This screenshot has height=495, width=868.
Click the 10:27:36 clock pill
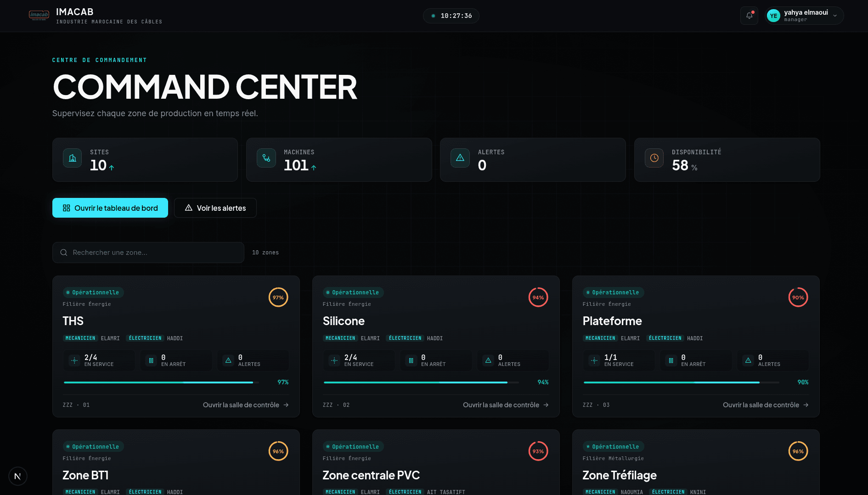coord(451,16)
